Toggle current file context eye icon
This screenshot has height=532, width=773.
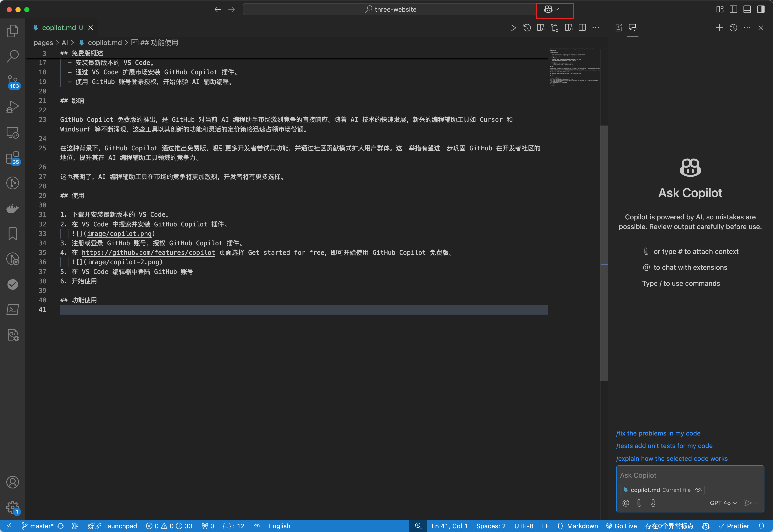pyautogui.click(x=698, y=490)
